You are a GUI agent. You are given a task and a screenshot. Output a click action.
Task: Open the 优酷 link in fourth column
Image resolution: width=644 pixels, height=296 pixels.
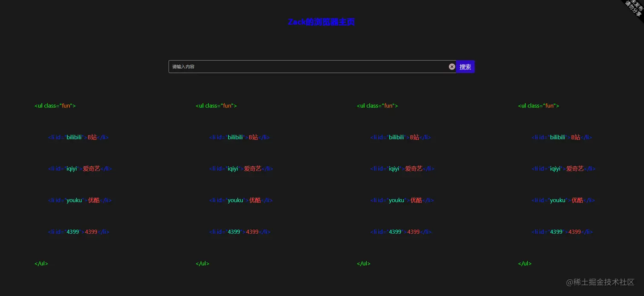pyautogui.click(x=577, y=200)
